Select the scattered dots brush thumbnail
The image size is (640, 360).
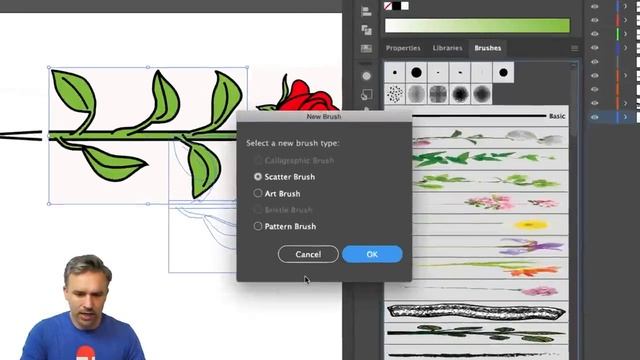pos(395,94)
